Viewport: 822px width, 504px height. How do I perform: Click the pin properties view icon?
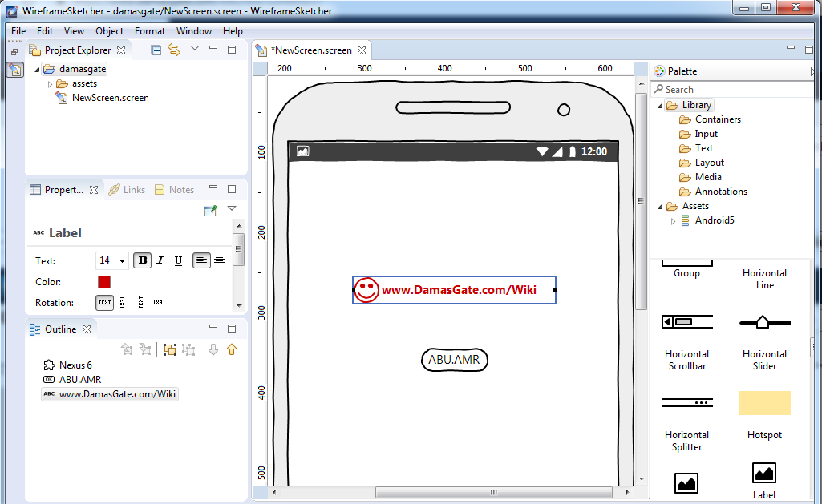point(211,211)
